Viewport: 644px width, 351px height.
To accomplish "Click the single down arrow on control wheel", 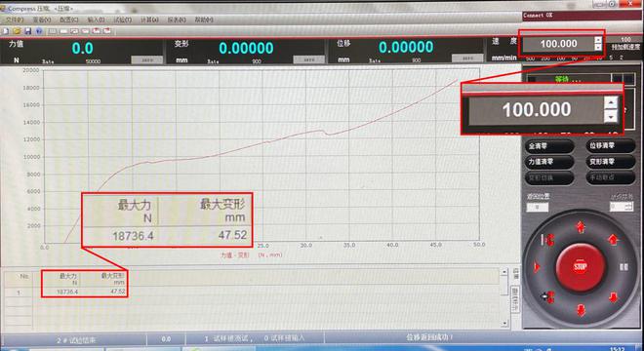I will pyautogui.click(x=613, y=297).
